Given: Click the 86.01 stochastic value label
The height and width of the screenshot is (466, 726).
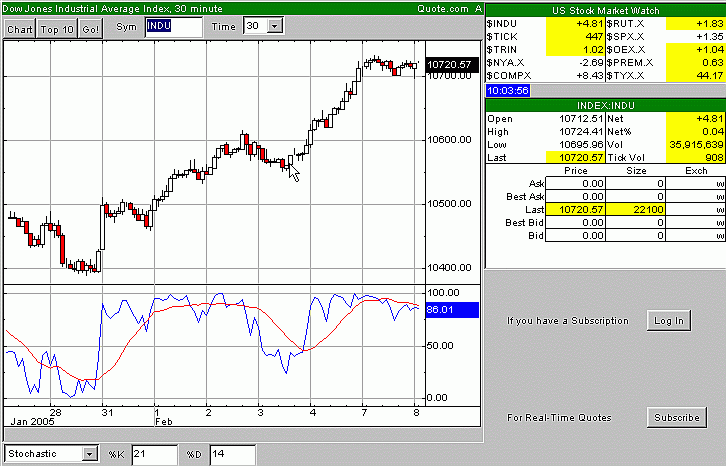Looking at the screenshot, I should (x=441, y=311).
